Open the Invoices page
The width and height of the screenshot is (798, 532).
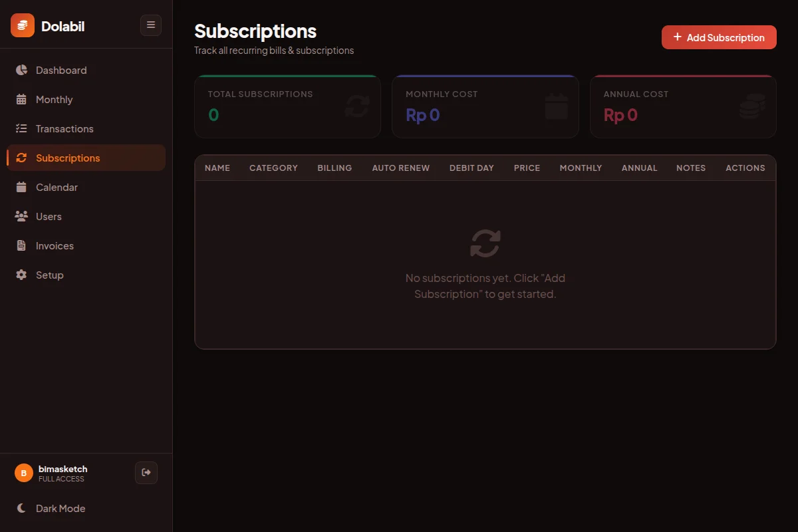(x=86, y=245)
